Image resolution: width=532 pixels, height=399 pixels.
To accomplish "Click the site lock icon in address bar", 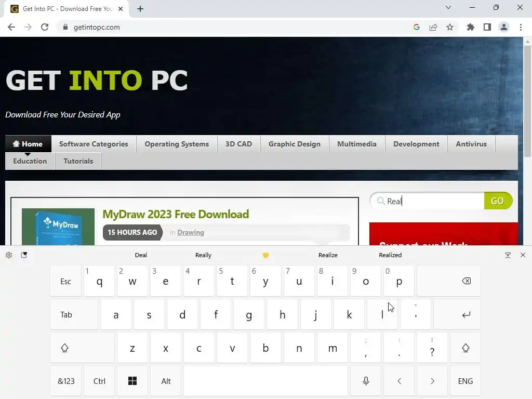I will click(x=65, y=27).
